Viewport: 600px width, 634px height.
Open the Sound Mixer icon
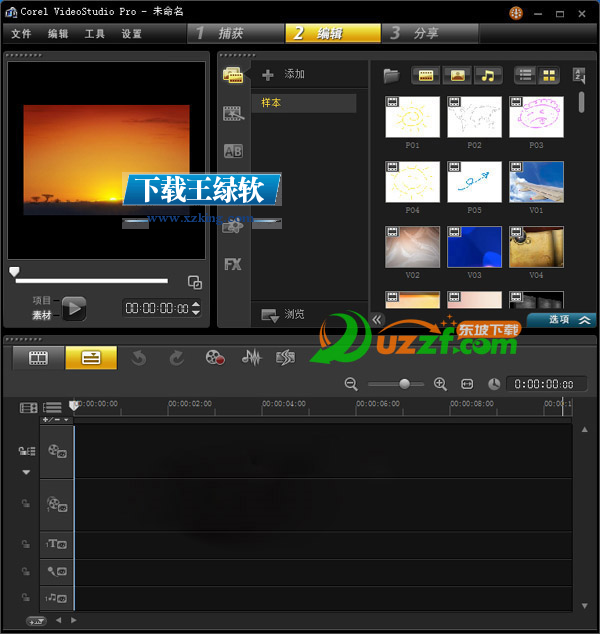[x=251, y=358]
